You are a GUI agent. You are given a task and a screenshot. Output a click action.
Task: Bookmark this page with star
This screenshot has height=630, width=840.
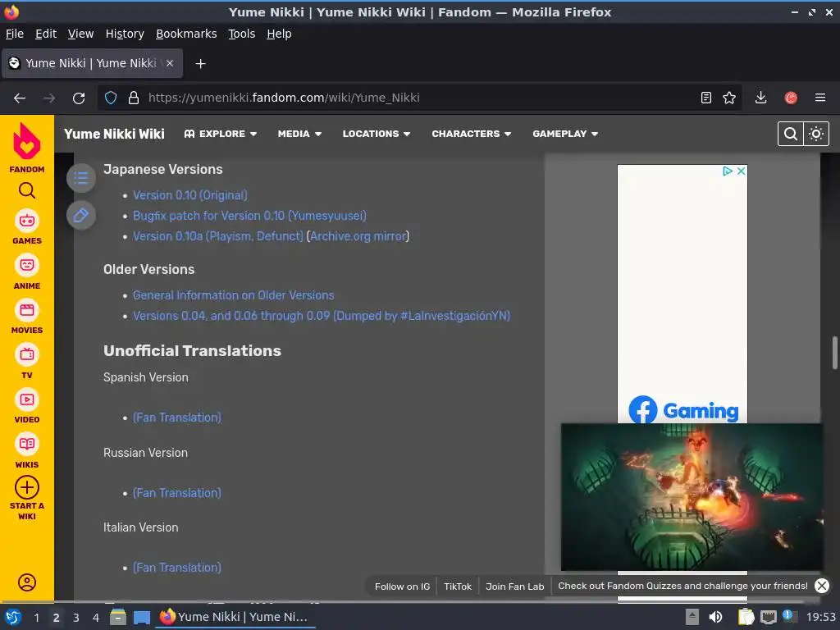pyautogui.click(x=729, y=98)
